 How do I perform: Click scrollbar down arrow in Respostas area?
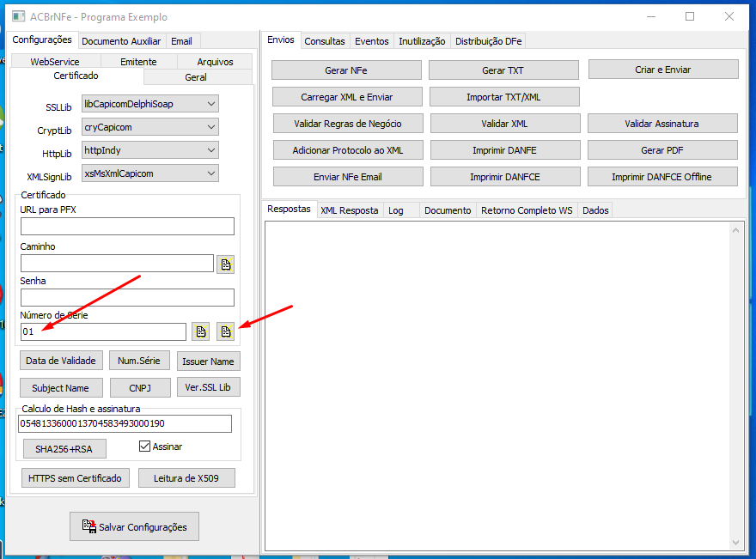click(735, 543)
